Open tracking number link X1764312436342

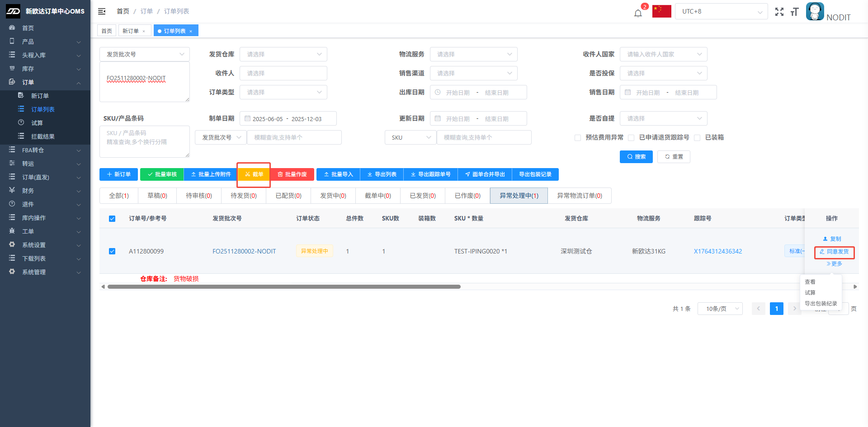pyautogui.click(x=717, y=251)
